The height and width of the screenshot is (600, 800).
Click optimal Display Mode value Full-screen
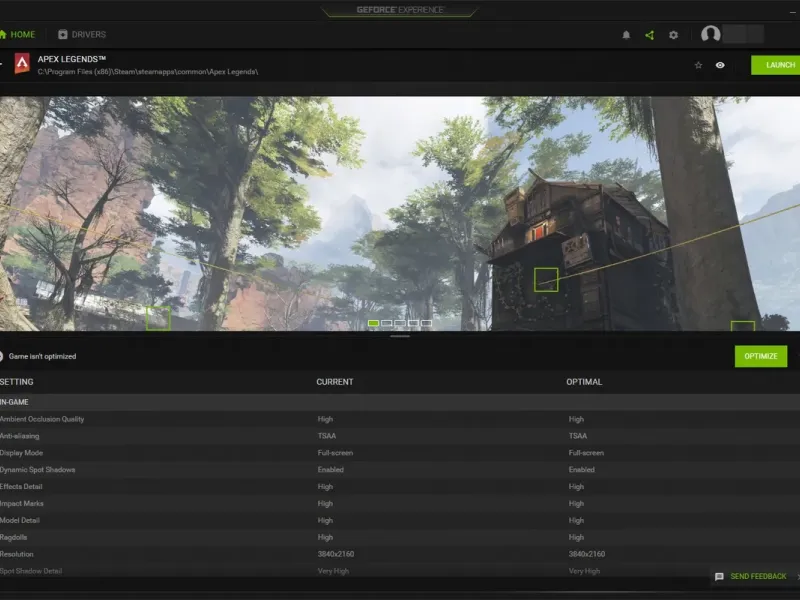(x=586, y=453)
